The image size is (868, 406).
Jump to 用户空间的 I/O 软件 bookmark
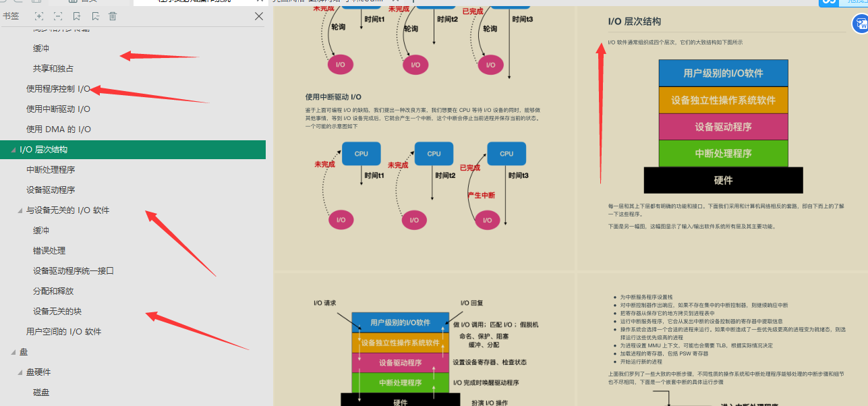click(x=63, y=332)
